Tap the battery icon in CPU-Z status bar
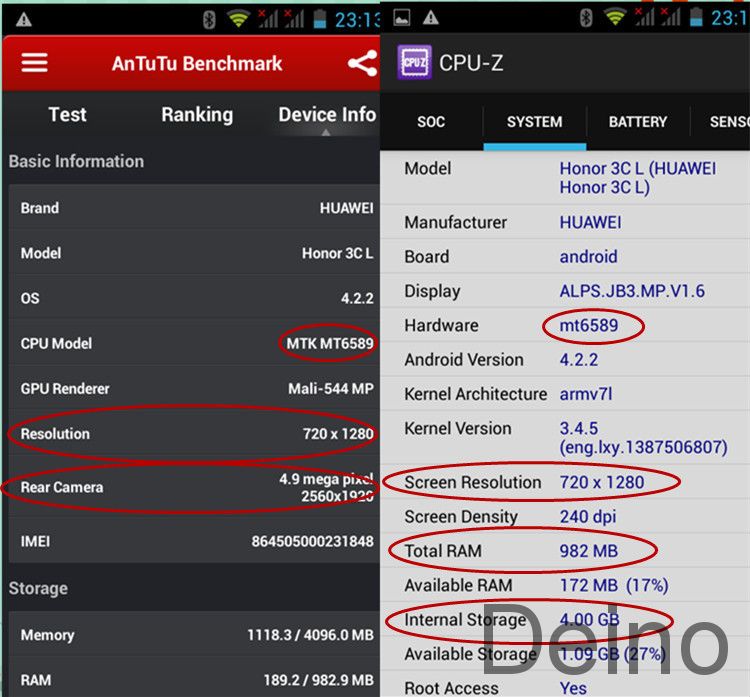This screenshot has width=750, height=697. 696,18
